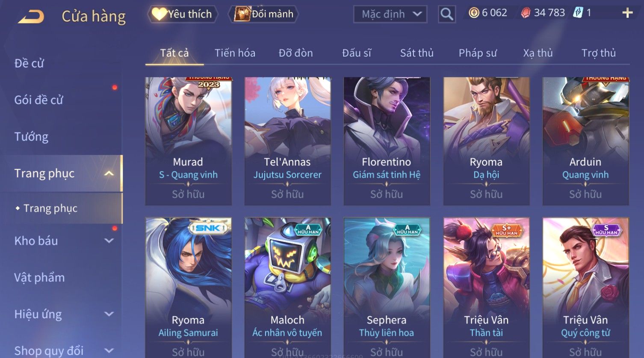The image size is (644, 358).
Task: Open the search magnifier icon
Action: 446,14
